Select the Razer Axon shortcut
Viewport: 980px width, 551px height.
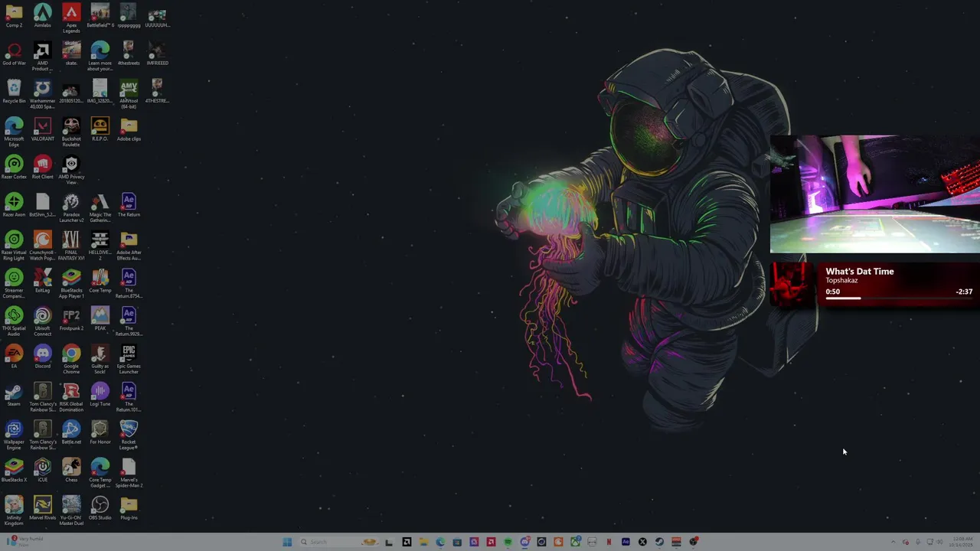point(14,205)
